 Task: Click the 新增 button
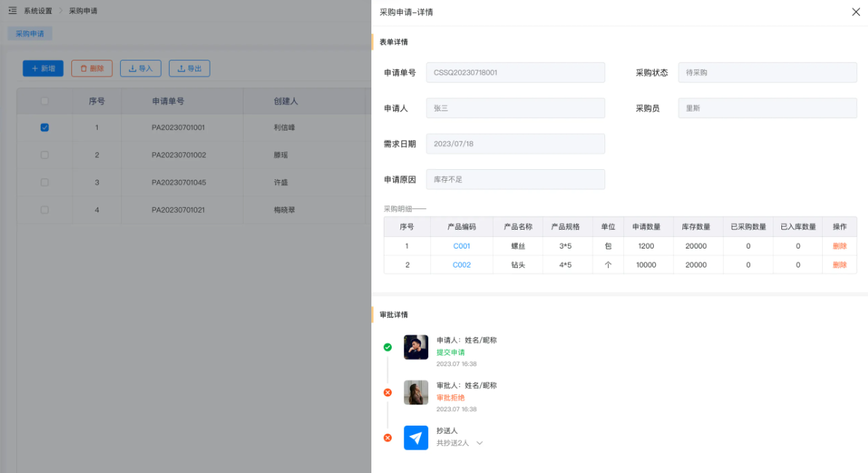pyautogui.click(x=43, y=68)
